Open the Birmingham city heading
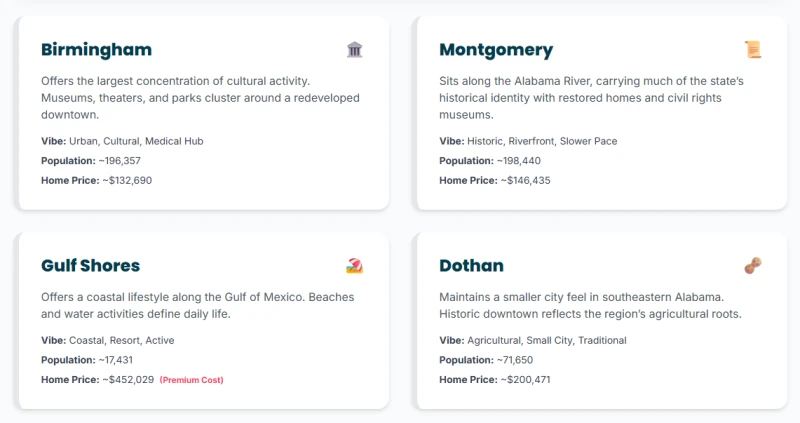The height and width of the screenshot is (423, 800). (96, 50)
